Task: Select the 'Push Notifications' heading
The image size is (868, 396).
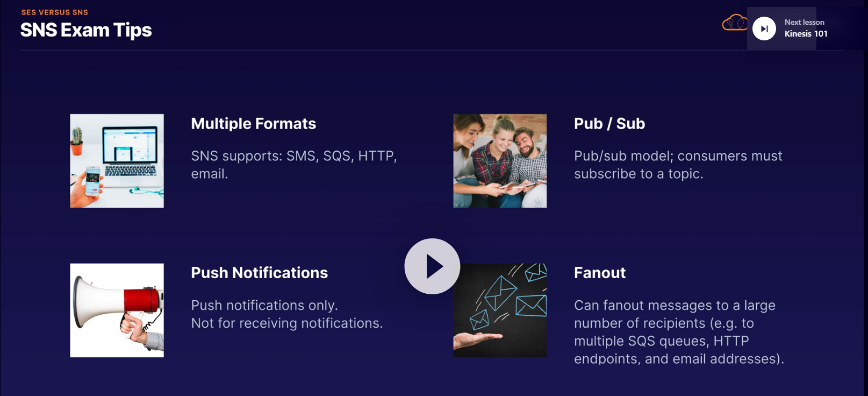Action: click(260, 273)
